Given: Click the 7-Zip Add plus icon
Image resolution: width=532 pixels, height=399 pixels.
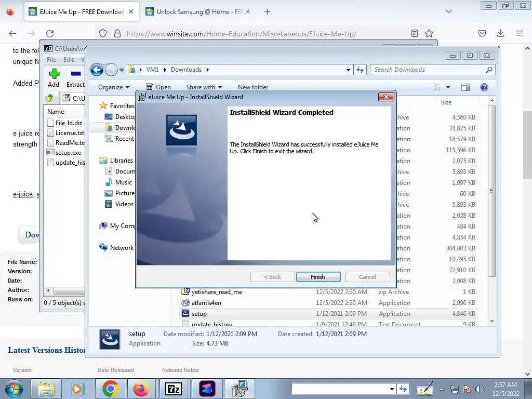Looking at the screenshot, I should 54,74.
